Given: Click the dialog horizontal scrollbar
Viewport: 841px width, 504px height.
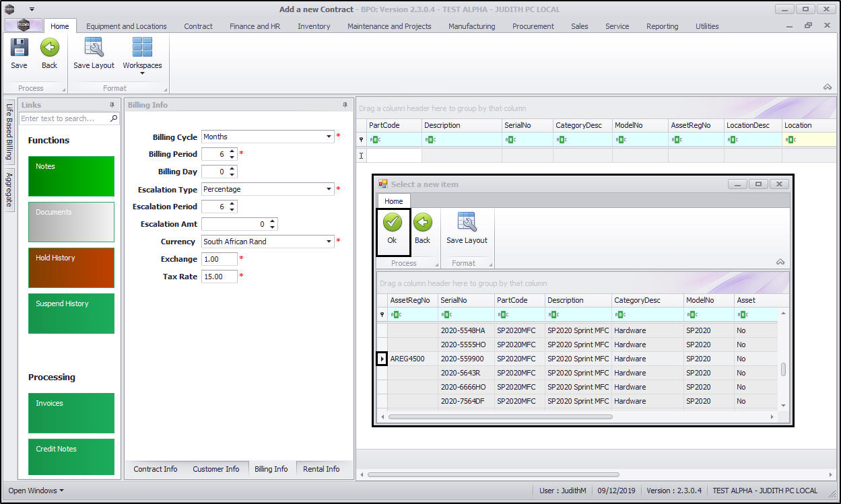Looking at the screenshot, I should click(x=500, y=417).
